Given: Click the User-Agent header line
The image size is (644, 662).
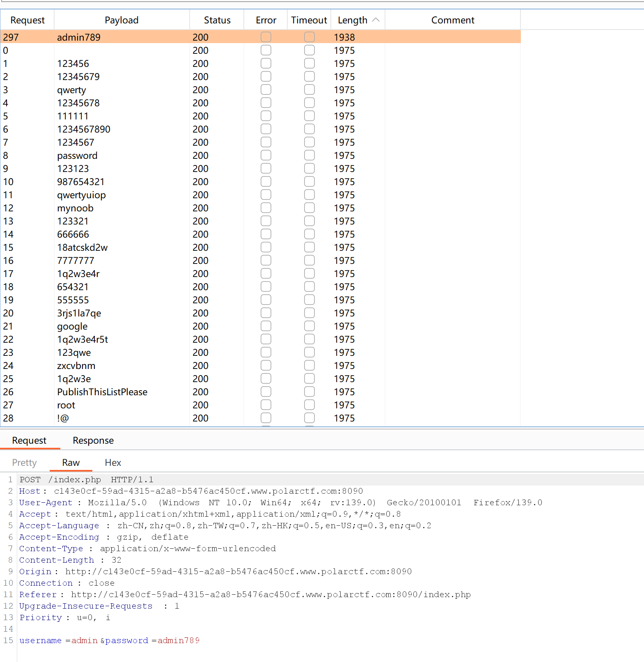Looking at the screenshot, I should 281,502.
